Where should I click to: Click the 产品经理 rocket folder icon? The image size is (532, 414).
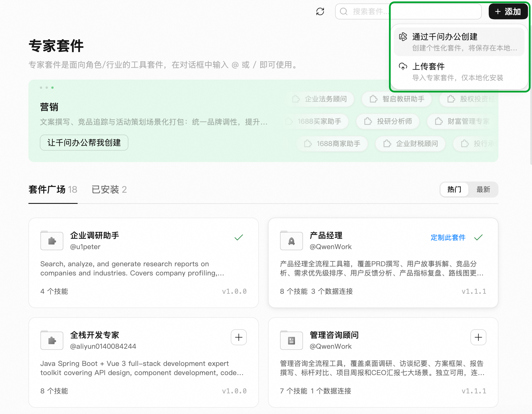292,240
